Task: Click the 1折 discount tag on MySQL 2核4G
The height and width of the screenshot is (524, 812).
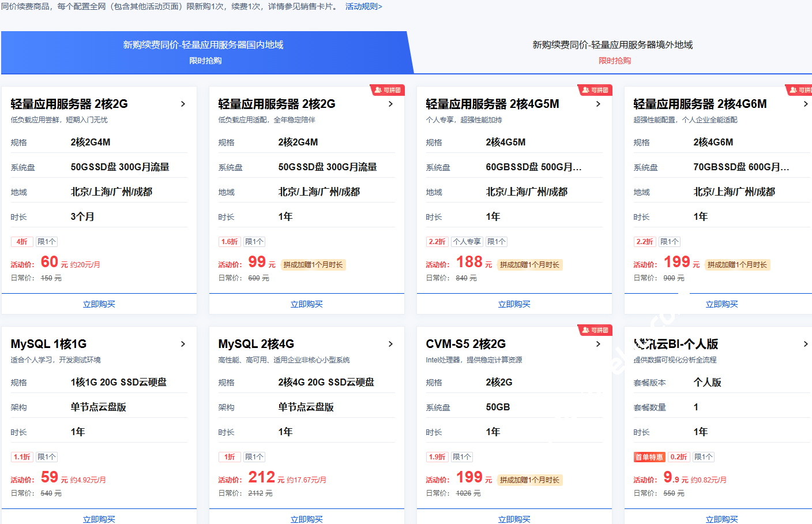Action: pyautogui.click(x=230, y=457)
